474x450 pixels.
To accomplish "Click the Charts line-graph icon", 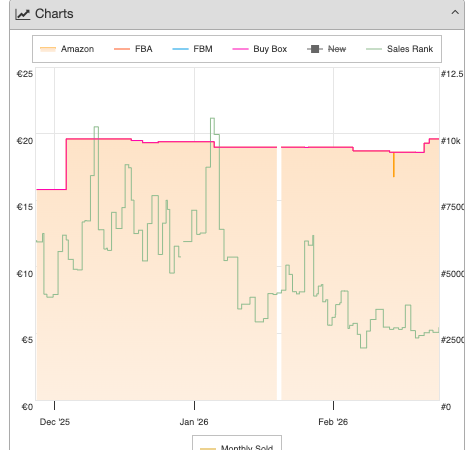I will [23, 14].
